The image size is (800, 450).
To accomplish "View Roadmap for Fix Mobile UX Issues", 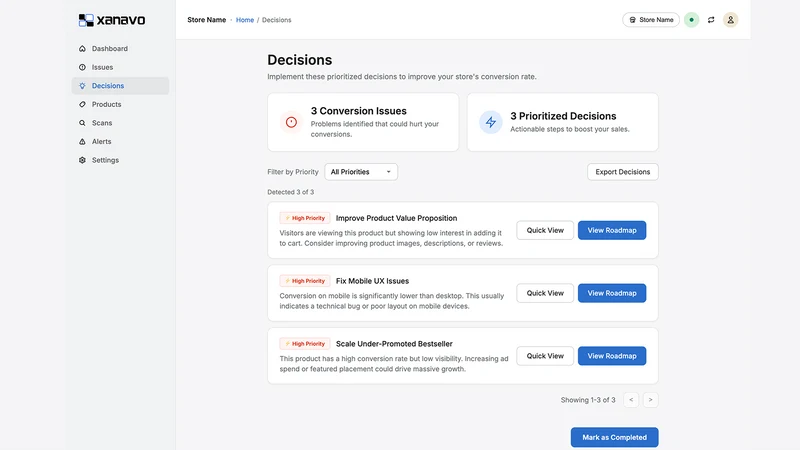I will 612,293.
